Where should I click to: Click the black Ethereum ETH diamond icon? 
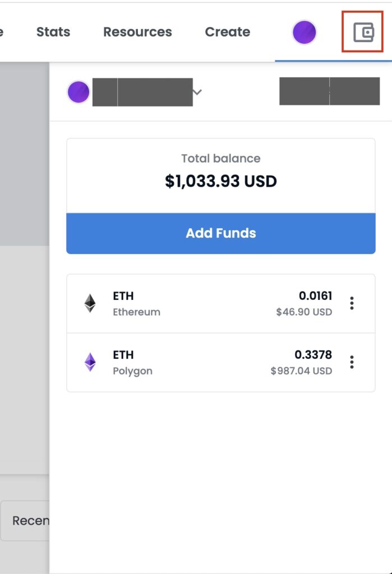(90, 303)
